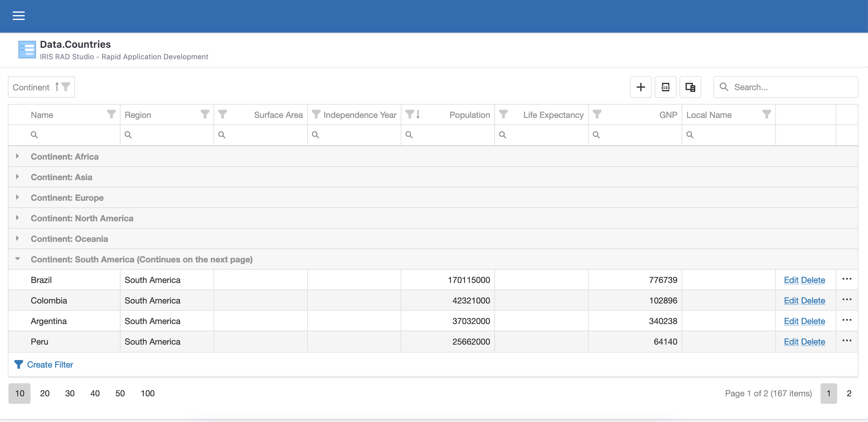
Task: Open more options for Colombia row
Action: [847, 300]
